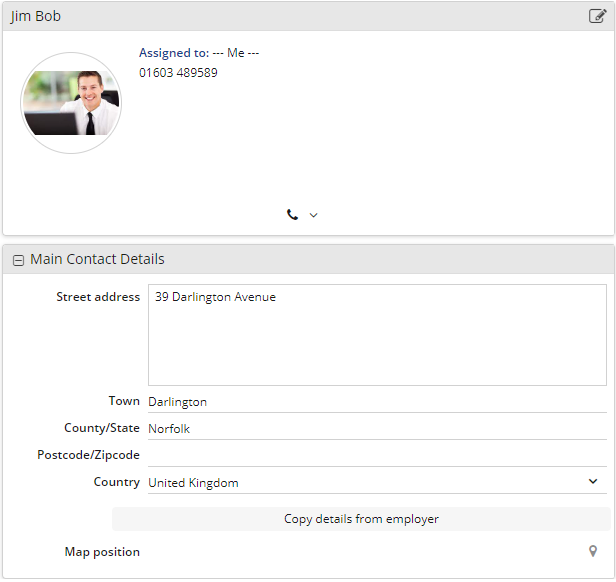Click the phone call icon
Image resolution: width=616 pixels, height=582 pixels.
292,215
